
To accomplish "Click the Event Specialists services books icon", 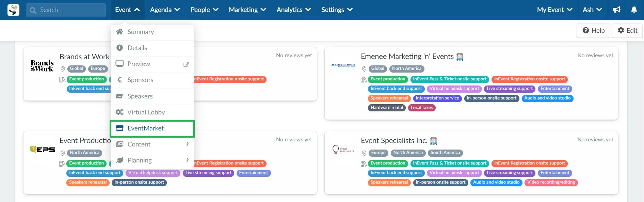I will 364,164.
